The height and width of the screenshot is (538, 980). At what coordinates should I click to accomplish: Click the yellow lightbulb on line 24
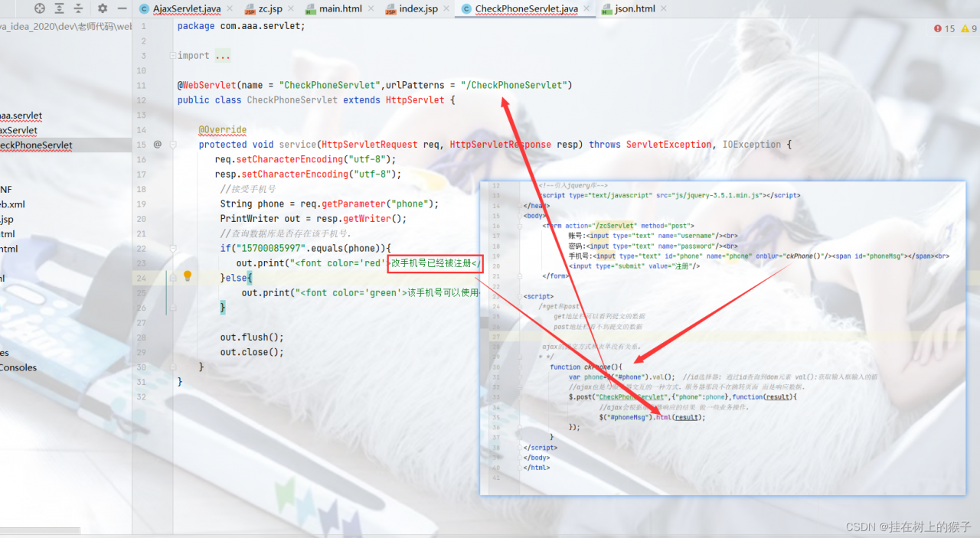(x=187, y=277)
